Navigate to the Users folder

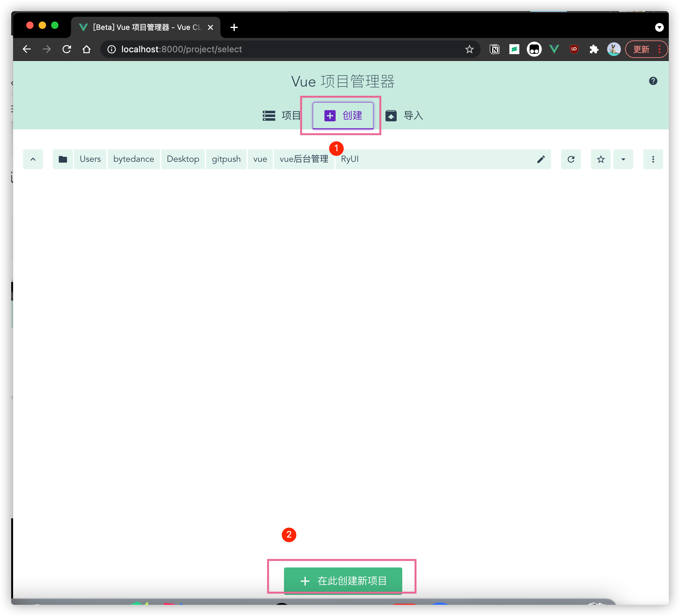click(x=90, y=159)
